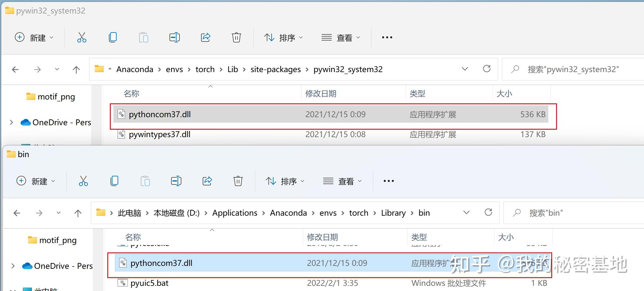This screenshot has height=291, width=644.
Task: Cut the selected pythoncom37.dll file
Action: click(82, 37)
